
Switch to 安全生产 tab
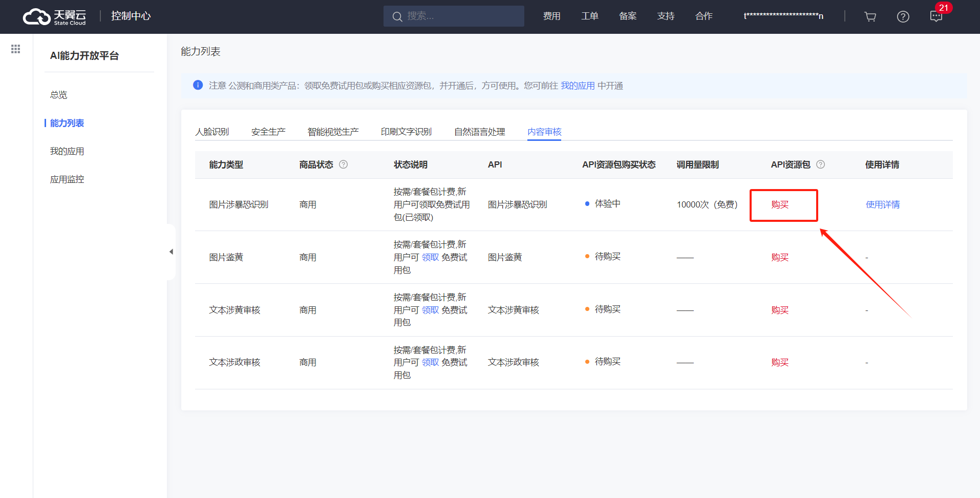click(268, 132)
